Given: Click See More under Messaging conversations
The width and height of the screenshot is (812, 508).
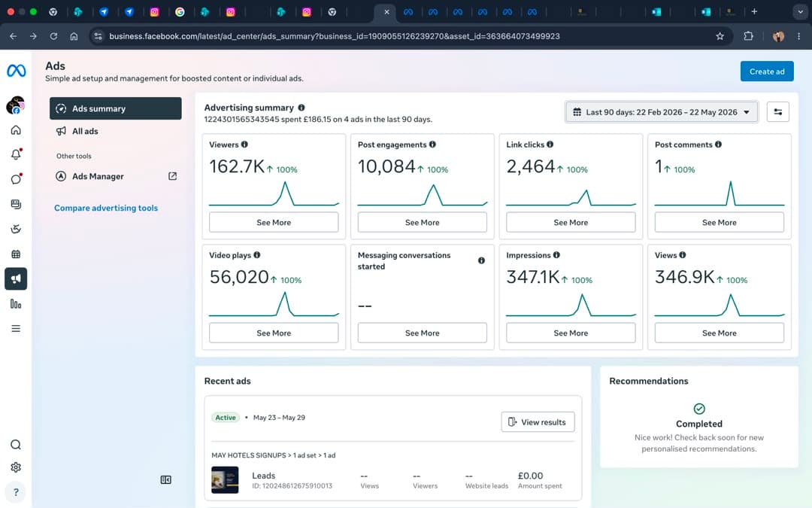Looking at the screenshot, I should coord(422,333).
